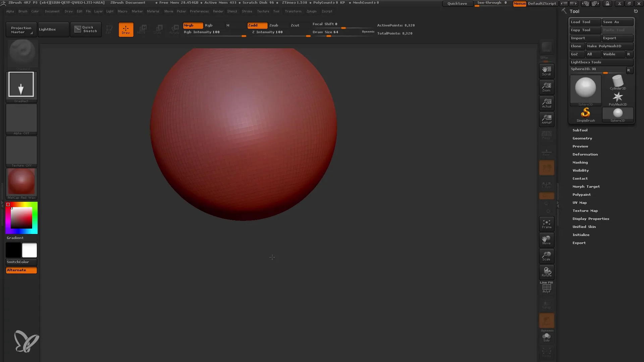Select PolyMesh3D from Lightbox Tools
The image size is (644, 362).
click(619, 98)
